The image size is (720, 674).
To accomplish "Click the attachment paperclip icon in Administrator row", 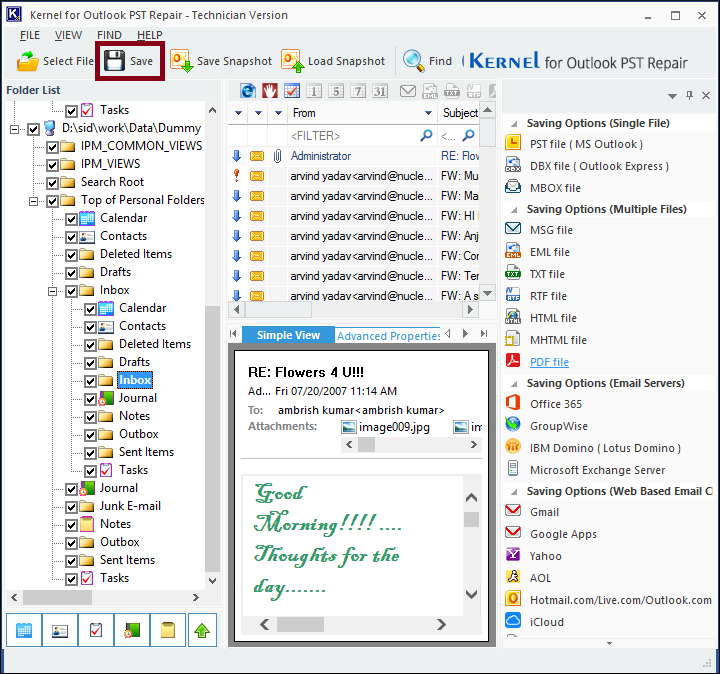I will click(x=277, y=156).
